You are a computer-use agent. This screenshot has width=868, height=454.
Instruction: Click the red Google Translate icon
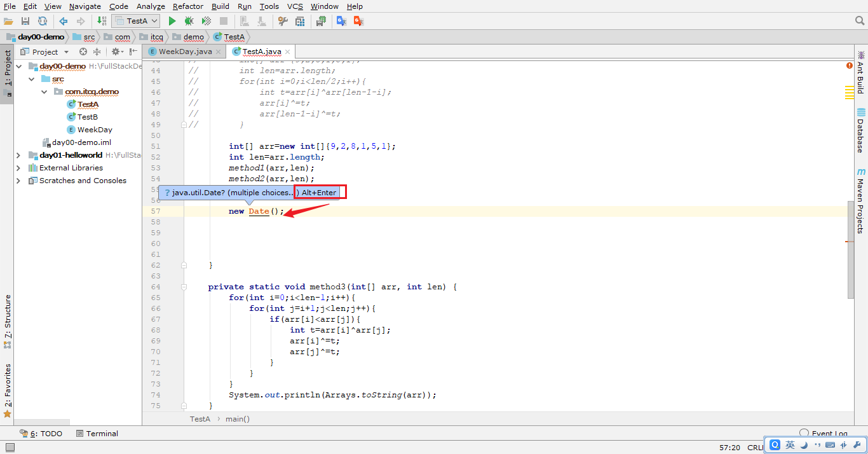point(358,21)
